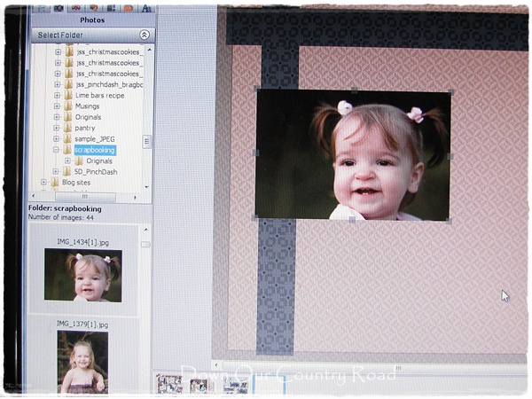532x399 pixels.
Task: Expand the sample_JPEG folder node
Action: pyautogui.click(x=57, y=139)
